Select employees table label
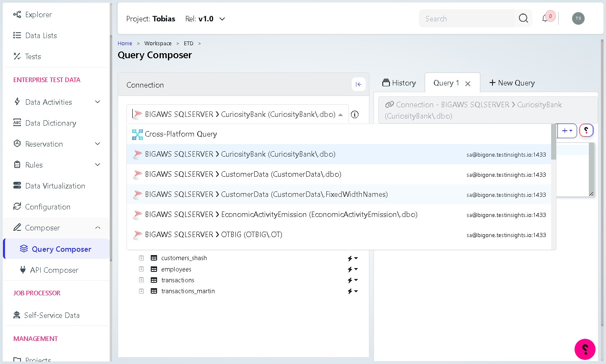Screen dimensions: 606x364 [x=176, y=269]
